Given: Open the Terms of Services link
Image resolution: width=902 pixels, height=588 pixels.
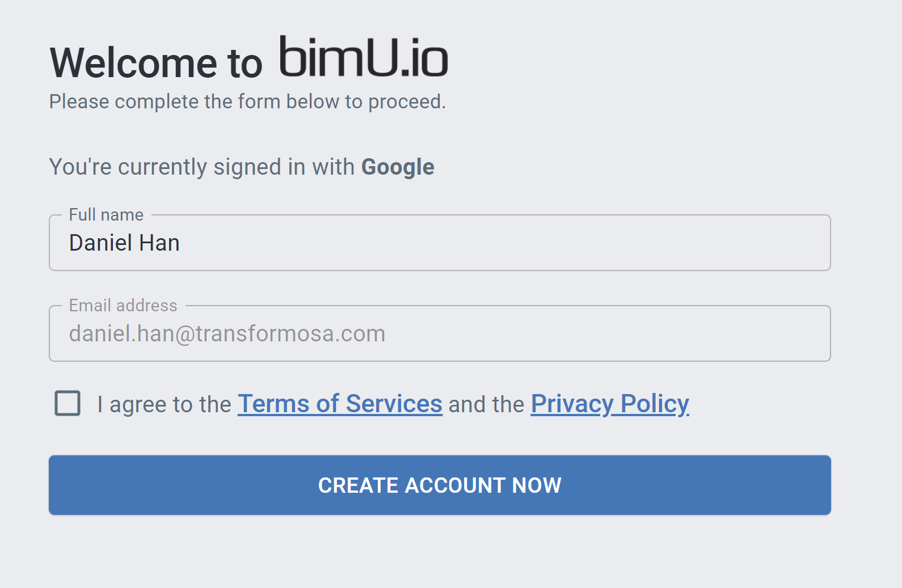Looking at the screenshot, I should point(340,404).
